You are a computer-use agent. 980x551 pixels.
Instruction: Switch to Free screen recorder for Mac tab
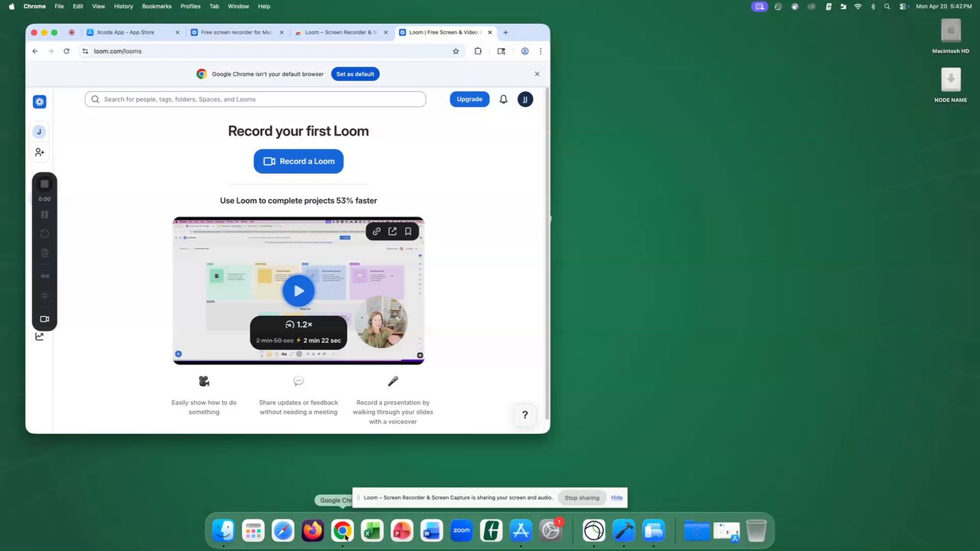tap(236, 32)
